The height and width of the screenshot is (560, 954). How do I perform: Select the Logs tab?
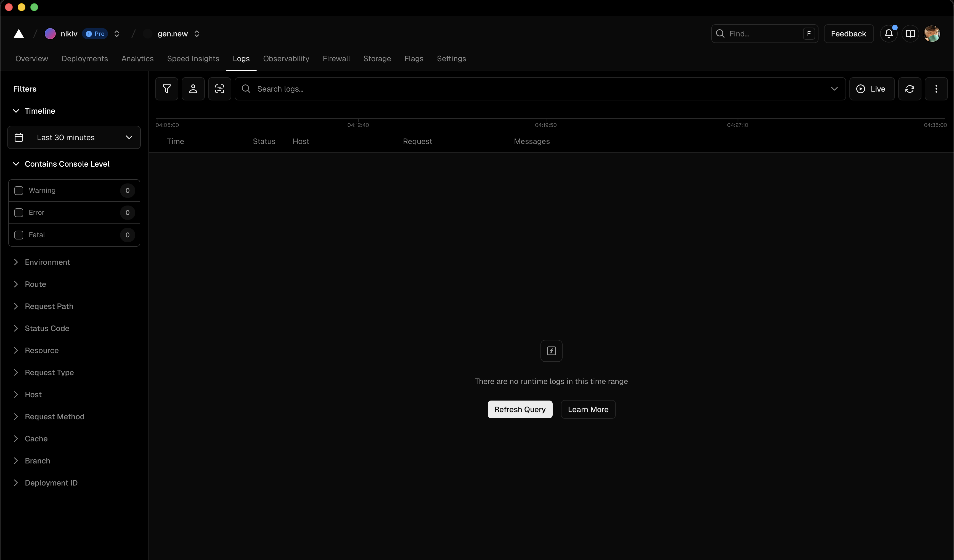click(x=241, y=59)
